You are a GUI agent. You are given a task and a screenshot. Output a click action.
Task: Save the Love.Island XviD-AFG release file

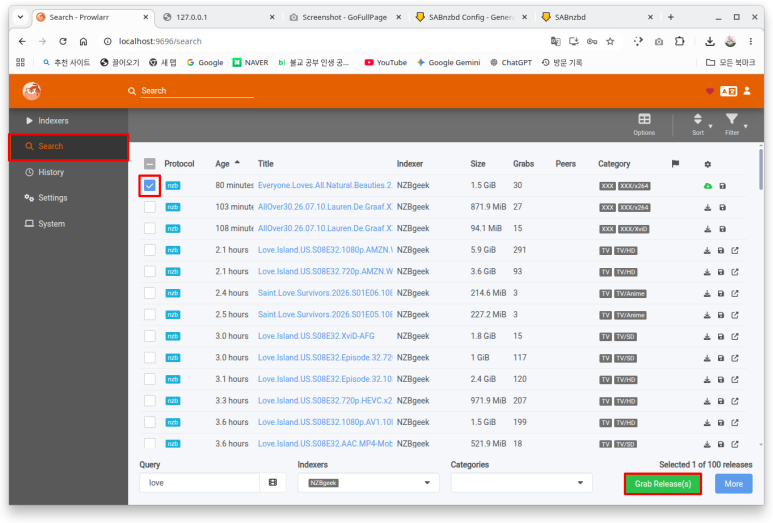point(721,337)
